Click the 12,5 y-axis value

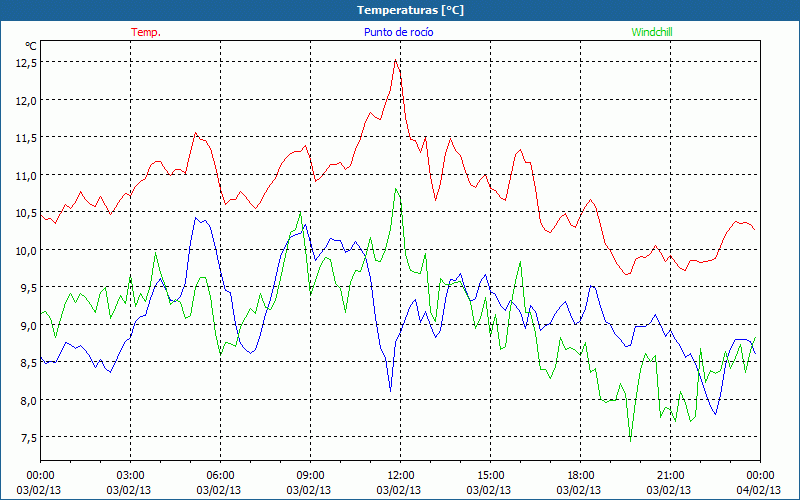click(26, 63)
